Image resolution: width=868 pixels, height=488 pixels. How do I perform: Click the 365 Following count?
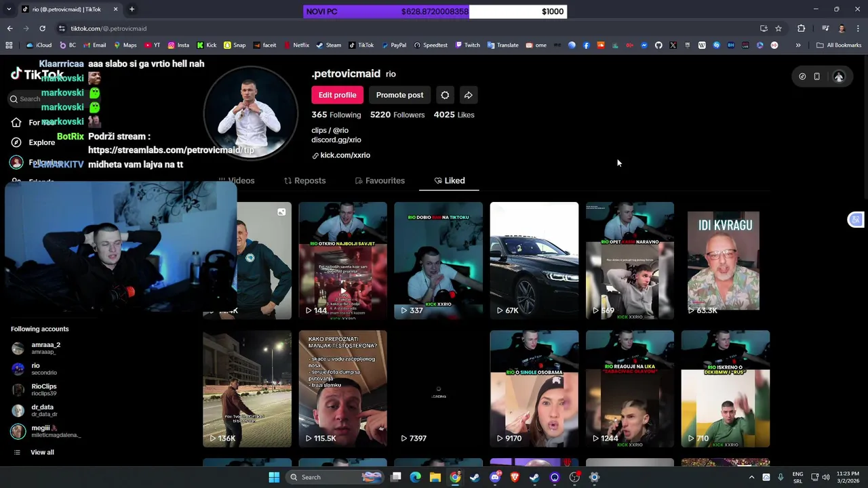[336, 115]
